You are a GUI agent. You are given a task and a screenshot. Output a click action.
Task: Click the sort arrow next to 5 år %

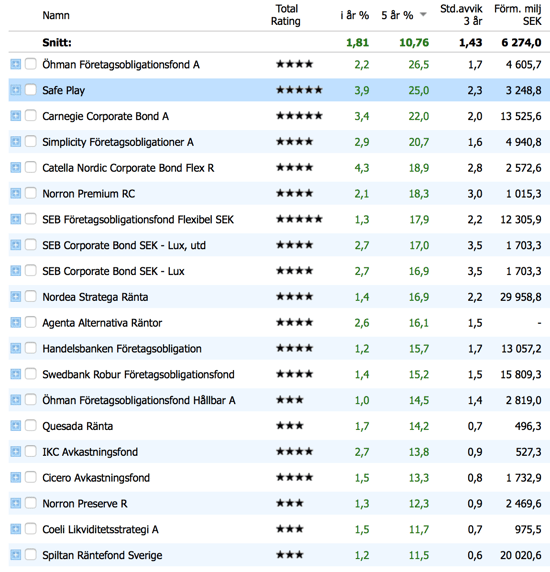(423, 15)
